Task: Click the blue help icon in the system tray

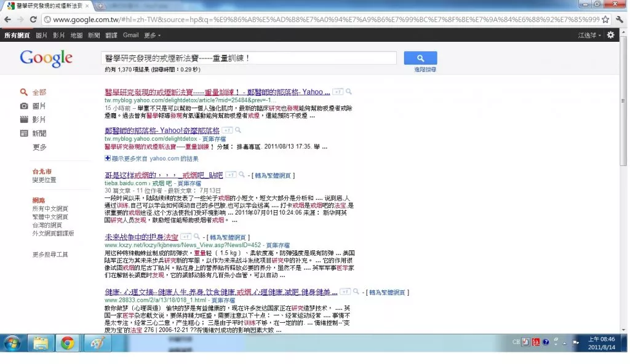Action: 546,342
